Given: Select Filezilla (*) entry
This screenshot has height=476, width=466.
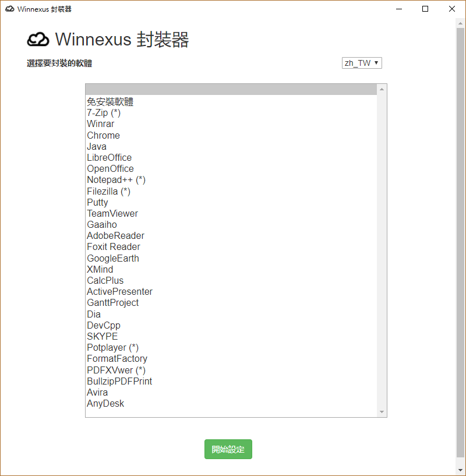Looking at the screenshot, I should tap(231, 191).
